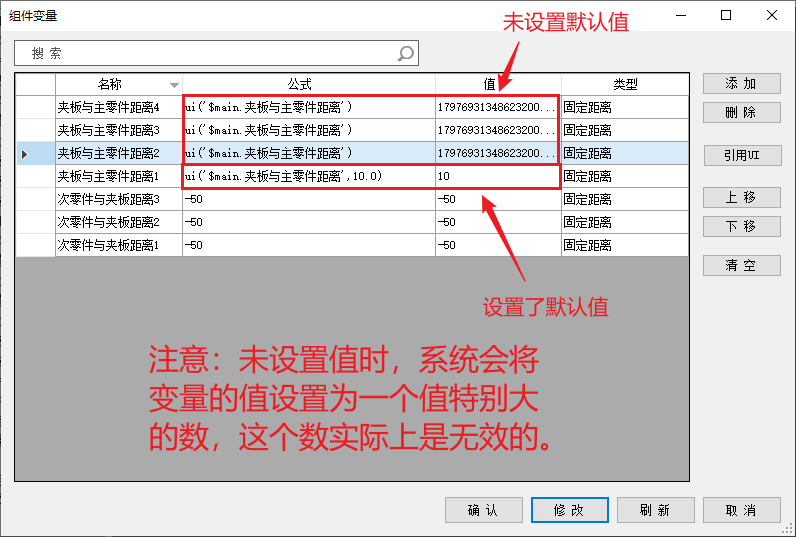Click -50 value cell of 次零件与夹板距离2
796x537 pixels.
[498, 222]
